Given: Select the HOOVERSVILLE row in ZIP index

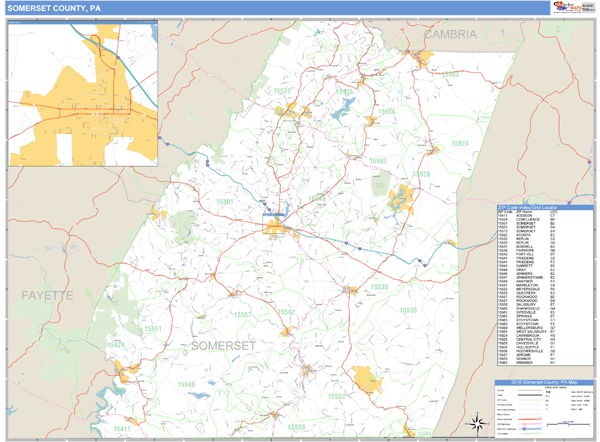Looking at the screenshot, I should coord(545,351).
